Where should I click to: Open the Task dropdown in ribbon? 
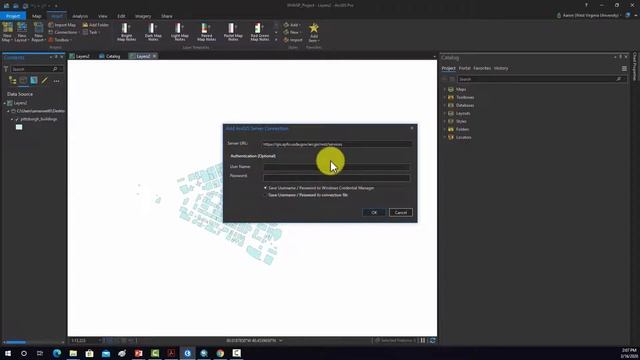pos(90,32)
